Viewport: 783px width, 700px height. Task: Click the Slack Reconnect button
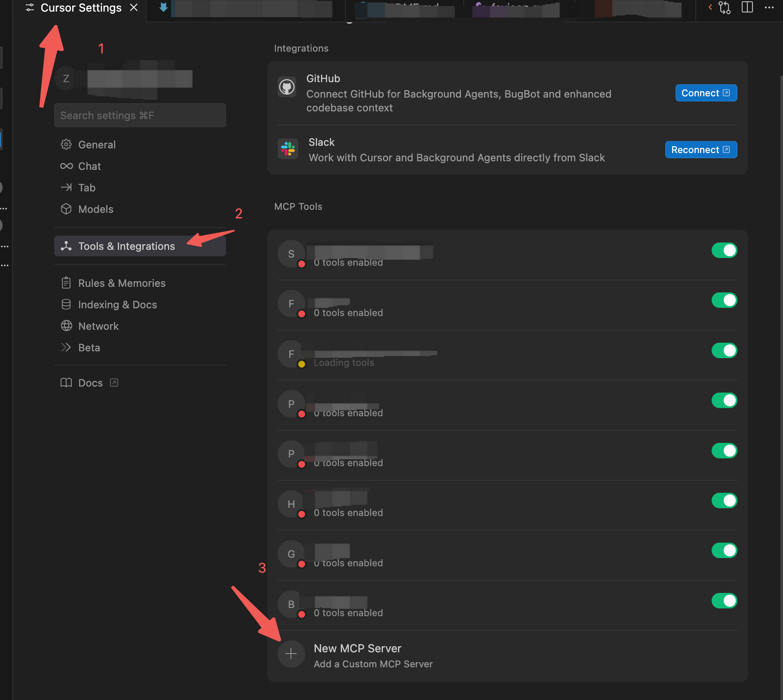tap(701, 150)
